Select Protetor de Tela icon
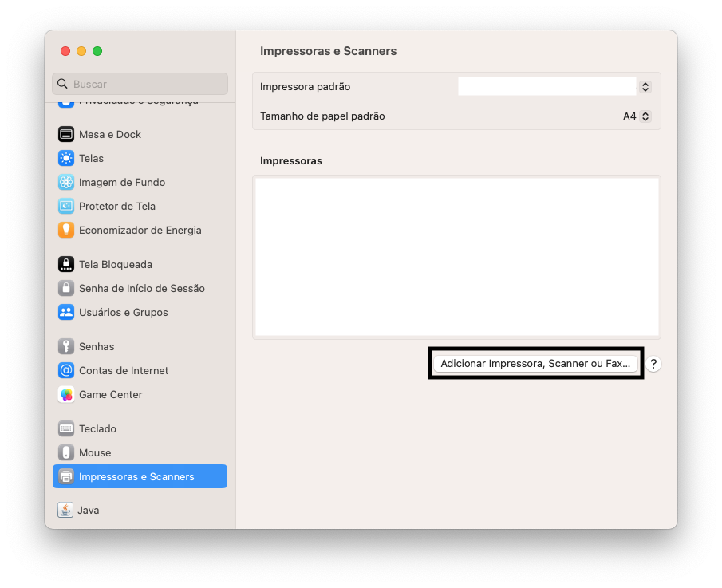This screenshot has height=588, width=722. coord(66,206)
